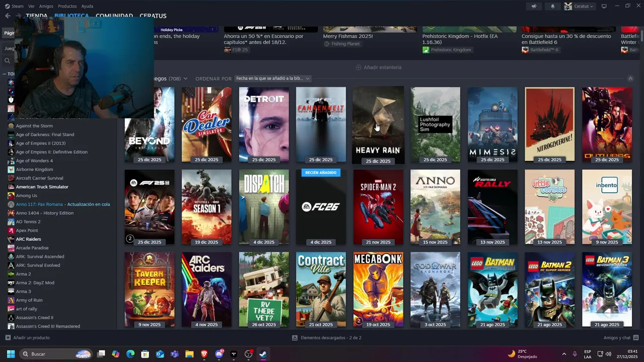Open Battlefield Season 1 cover
Screen dimensions: 644x362
tap(206, 207)
